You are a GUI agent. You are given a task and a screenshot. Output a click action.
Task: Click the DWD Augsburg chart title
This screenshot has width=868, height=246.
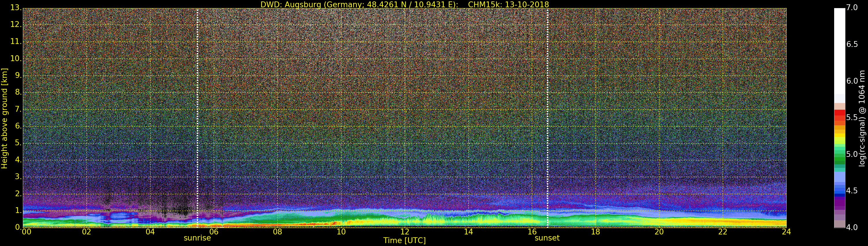404,4
